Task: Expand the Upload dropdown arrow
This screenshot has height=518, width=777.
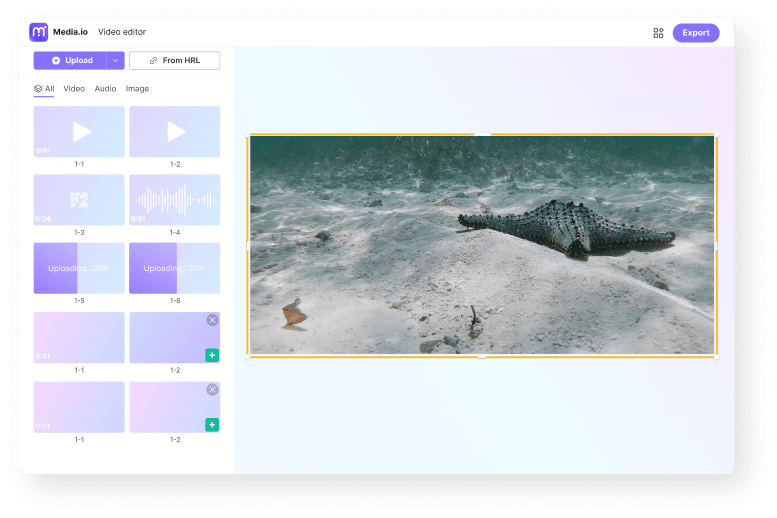Action: pos(115,61)
